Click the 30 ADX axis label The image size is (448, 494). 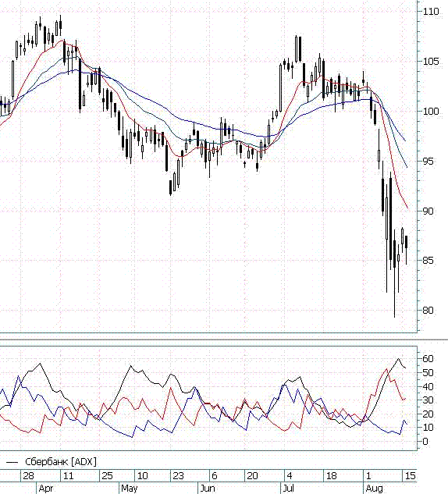click(x=428, y=400)
